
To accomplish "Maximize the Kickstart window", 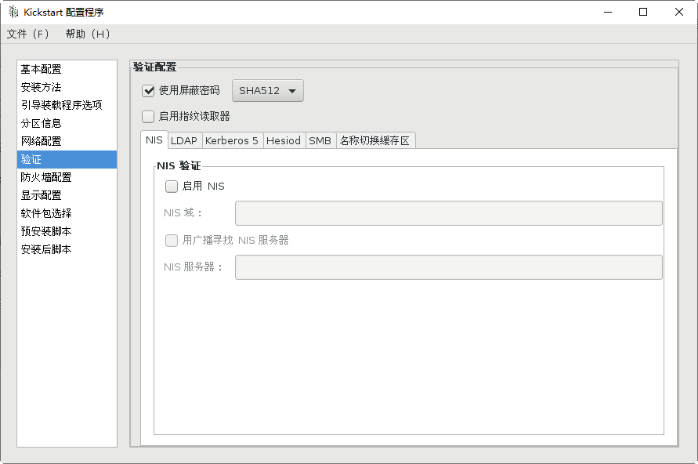I will click(x=643, y=12).
